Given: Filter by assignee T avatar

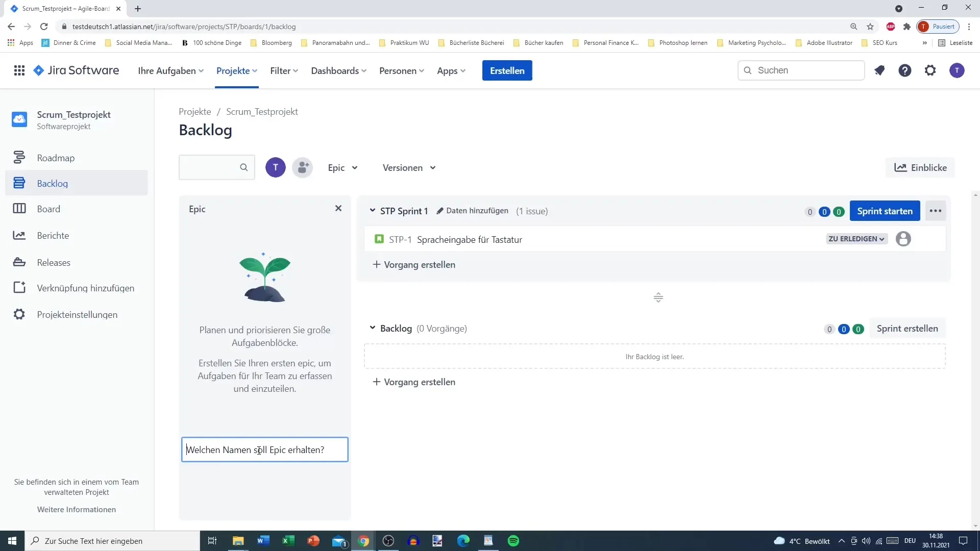Looking at the screenshot, I should tap(276, 167).
